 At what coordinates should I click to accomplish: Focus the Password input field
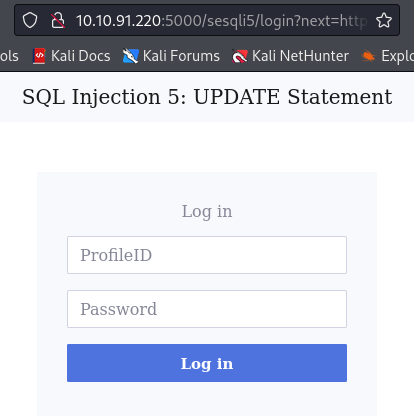[x=207, y=309]
